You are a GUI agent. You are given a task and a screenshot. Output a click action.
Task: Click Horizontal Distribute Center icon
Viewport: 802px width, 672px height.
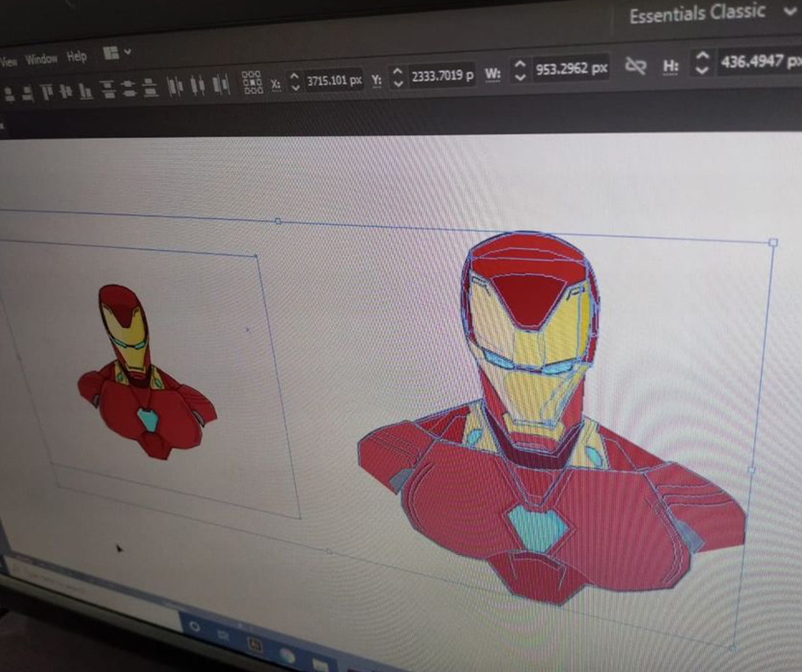click(197, 85)
